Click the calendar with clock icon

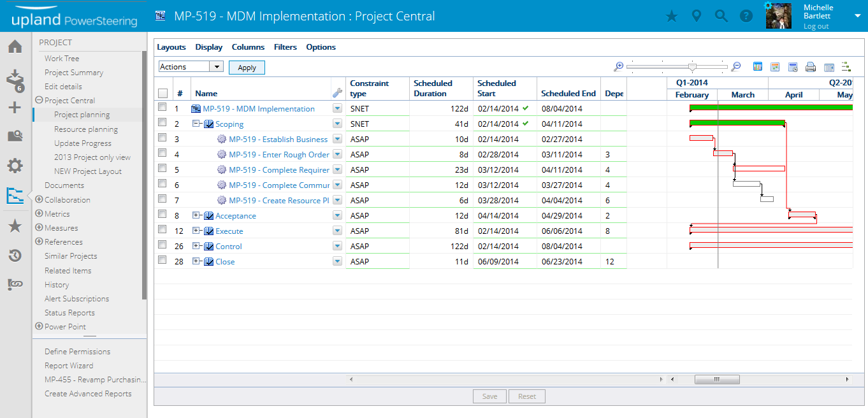point(793,66)
